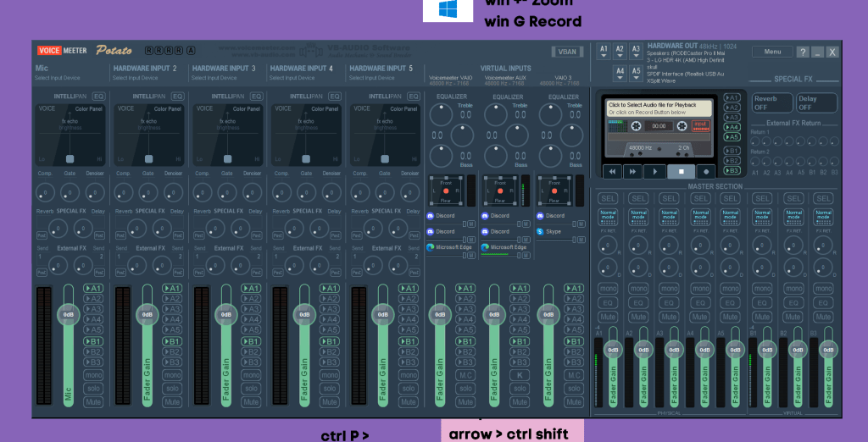Toggle the Reverb OFF special FX button
Image resolution: width=868 pixels, height=442 pixels.
coord(772,103)
